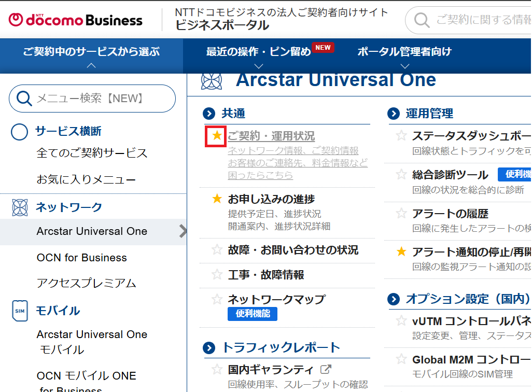
Task: Unfavorite the ご契約・運用状況 star
Action: (217, 136)
